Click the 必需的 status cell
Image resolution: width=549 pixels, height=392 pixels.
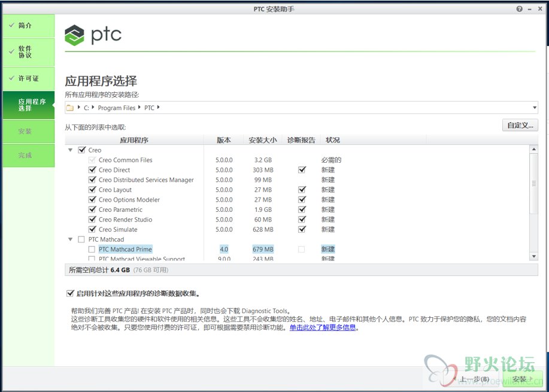tap(331, 160)
